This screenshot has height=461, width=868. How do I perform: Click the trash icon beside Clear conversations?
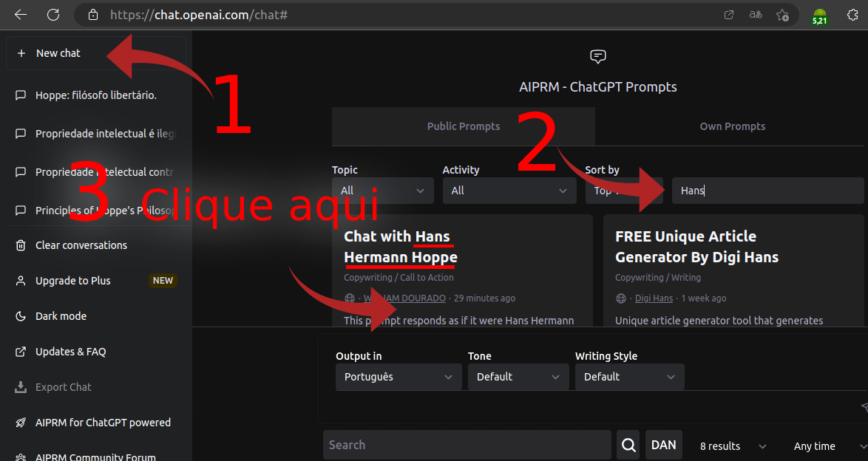(x=21, y=245)
